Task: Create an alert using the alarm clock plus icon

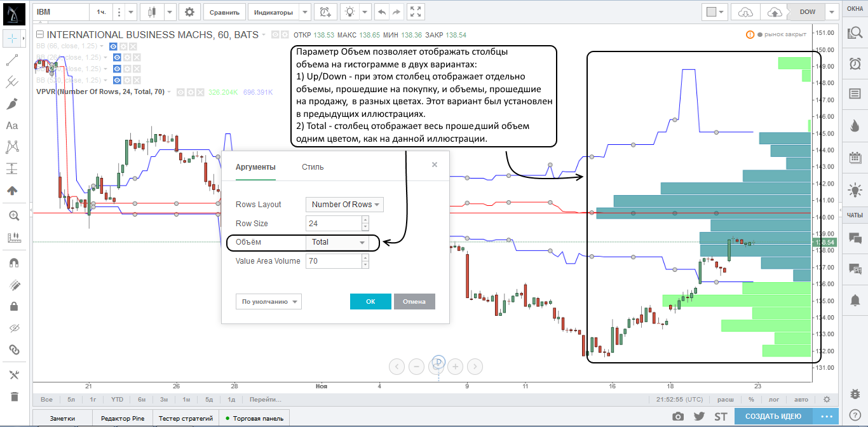Action: click(x=325, y=11)
